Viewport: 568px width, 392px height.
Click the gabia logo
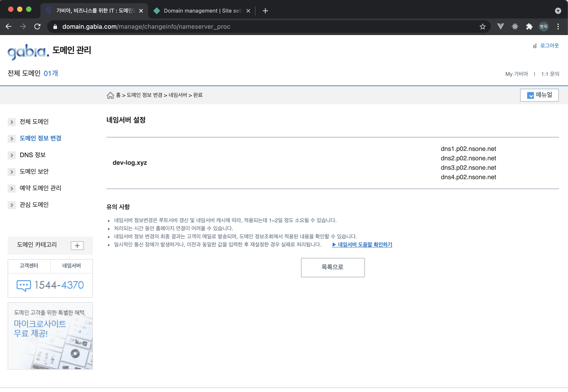28,52
